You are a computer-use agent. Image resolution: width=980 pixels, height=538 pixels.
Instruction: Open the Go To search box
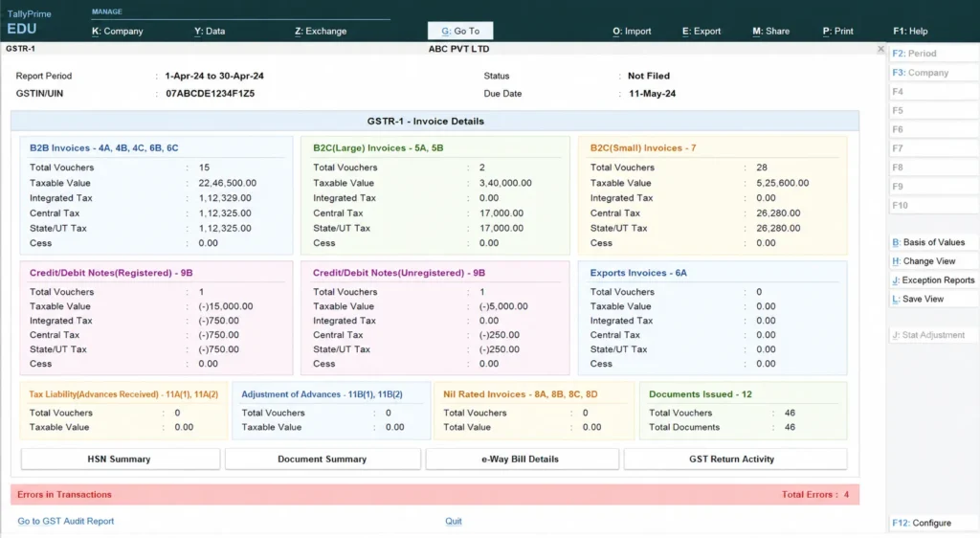pos(460,31)
